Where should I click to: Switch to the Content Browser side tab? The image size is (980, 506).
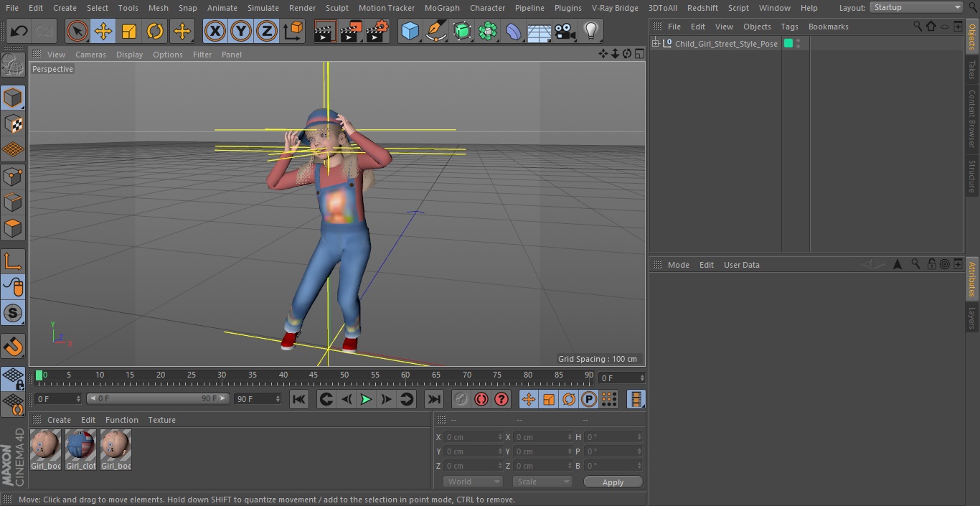pyautogui.click(x=972, y=119)
